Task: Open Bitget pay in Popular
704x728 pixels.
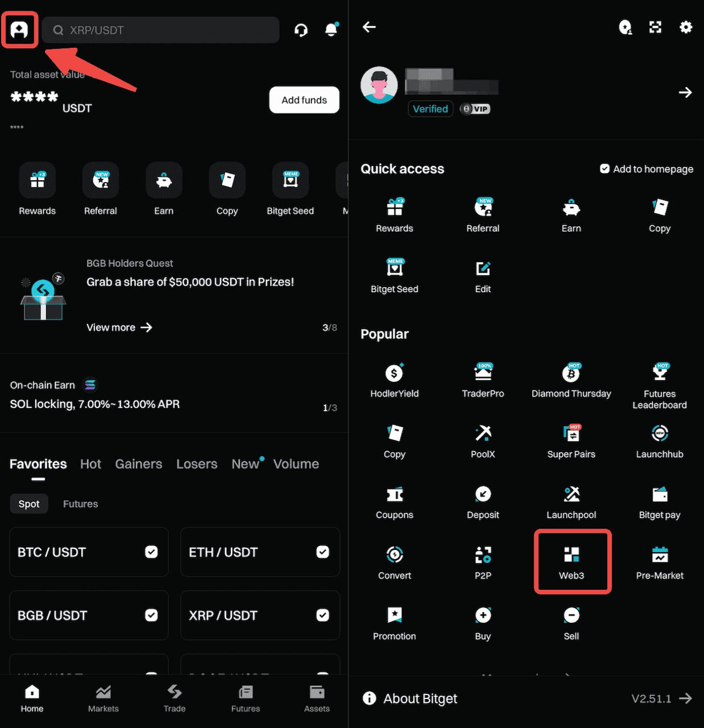Action: coord(660,502)
